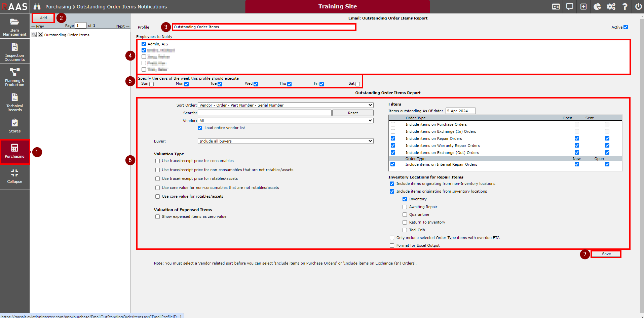Open Technical Records sidebar item
Viewport: 644px width, 318px height.
pos(14,102)
